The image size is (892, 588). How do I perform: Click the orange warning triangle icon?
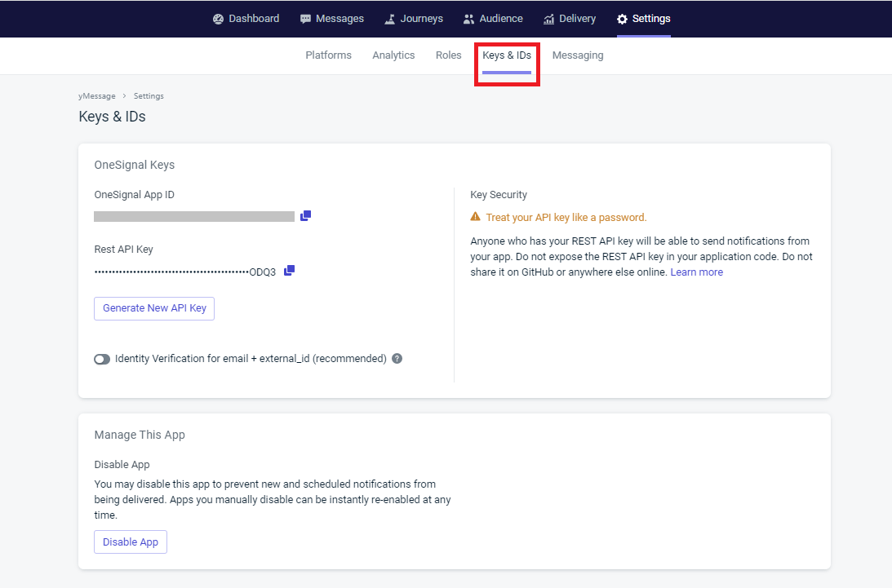pos(476,216)
